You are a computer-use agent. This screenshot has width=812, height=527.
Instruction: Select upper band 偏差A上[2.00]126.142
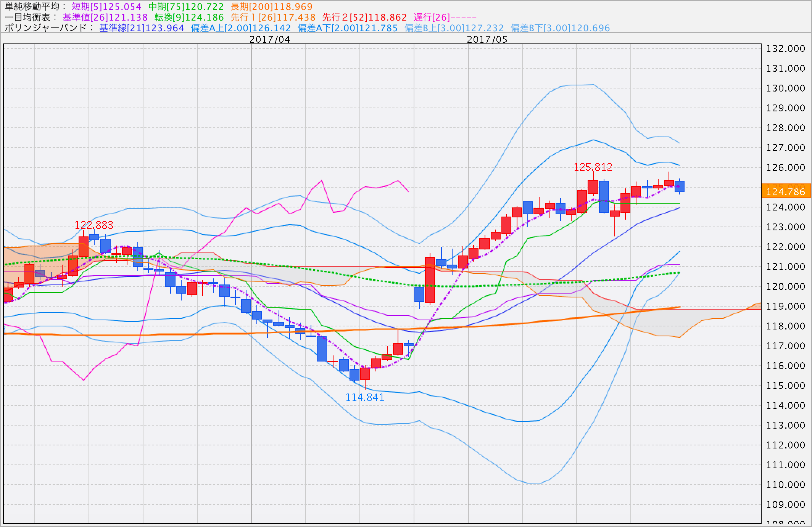click(241, 28)
